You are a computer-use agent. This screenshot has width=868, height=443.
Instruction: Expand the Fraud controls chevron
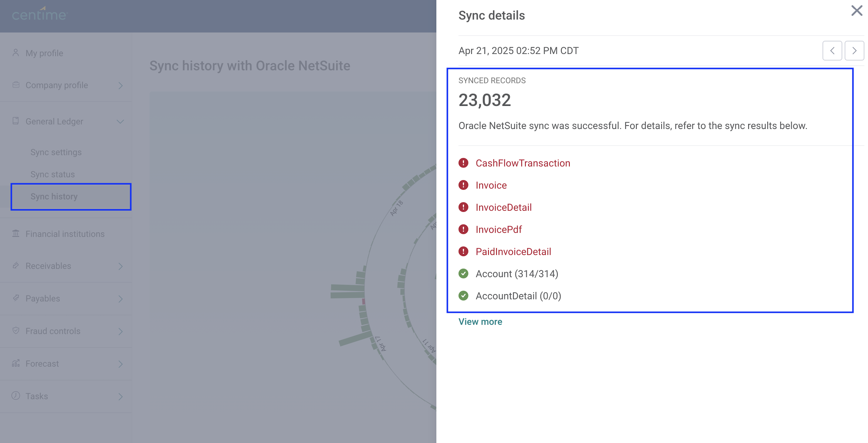click(120, 331)
